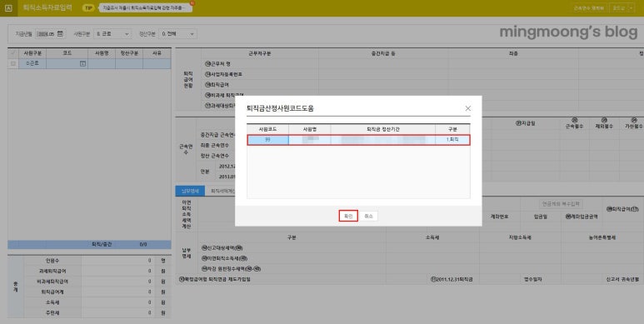
Task: Click the 인원수 row in totals table
Action: (x=97, y=261)
